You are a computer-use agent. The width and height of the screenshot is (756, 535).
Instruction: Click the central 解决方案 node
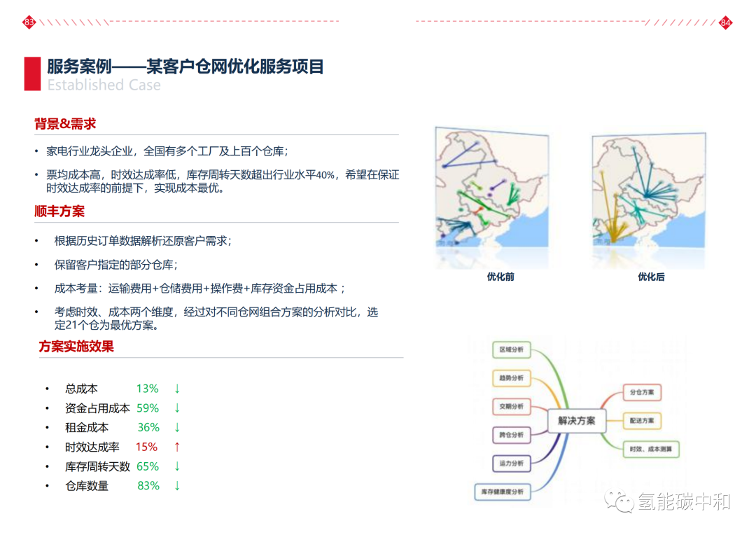point(576,421)
